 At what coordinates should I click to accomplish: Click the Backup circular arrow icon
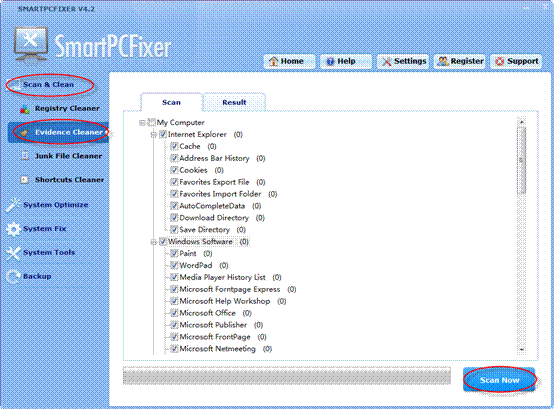click(x=13, y=277)
